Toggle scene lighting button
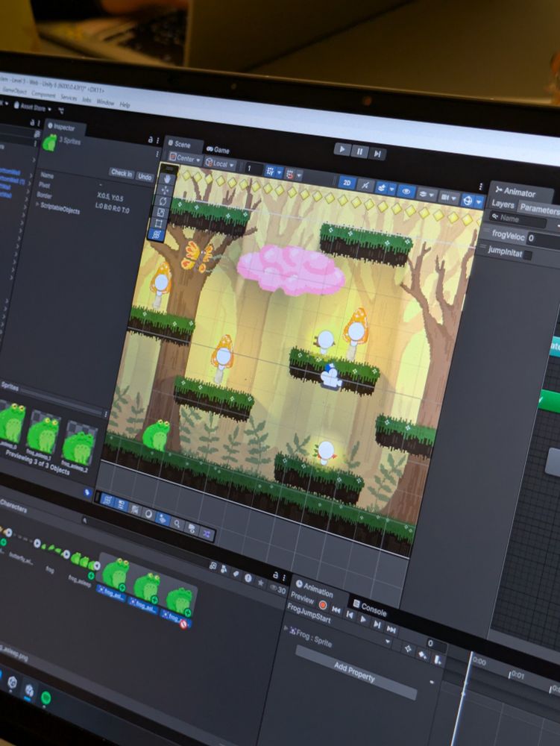560x746 pixels. [365, 185]
